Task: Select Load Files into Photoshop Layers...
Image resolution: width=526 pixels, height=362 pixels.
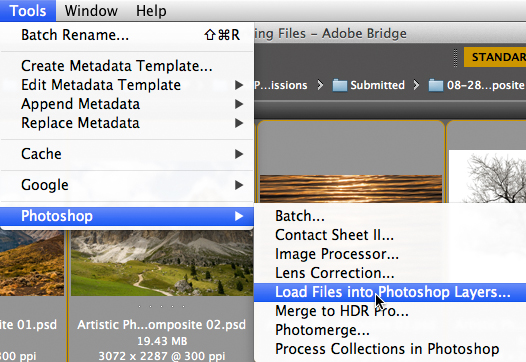Action: point(390,292)
